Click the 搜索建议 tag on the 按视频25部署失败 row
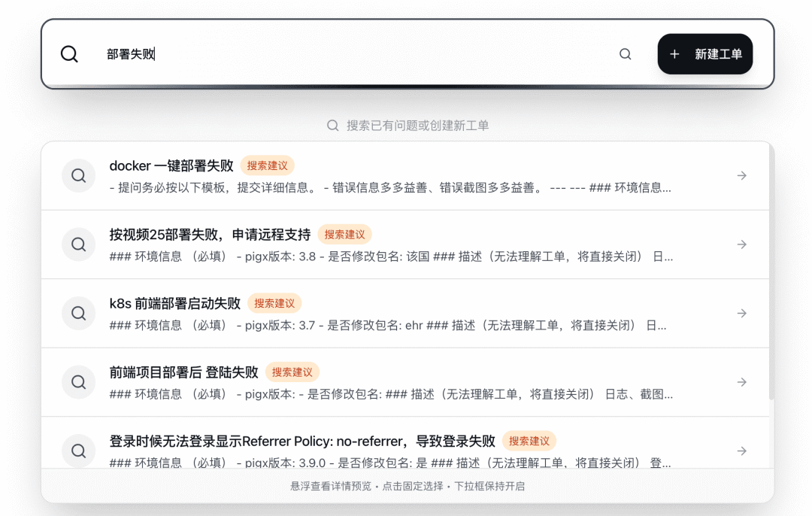 [x=346, y=234]
